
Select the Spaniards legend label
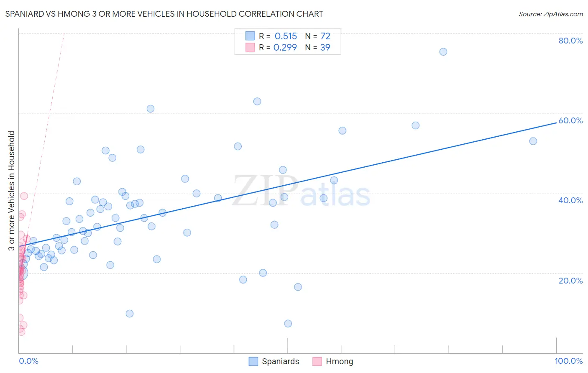pos(280,361)
